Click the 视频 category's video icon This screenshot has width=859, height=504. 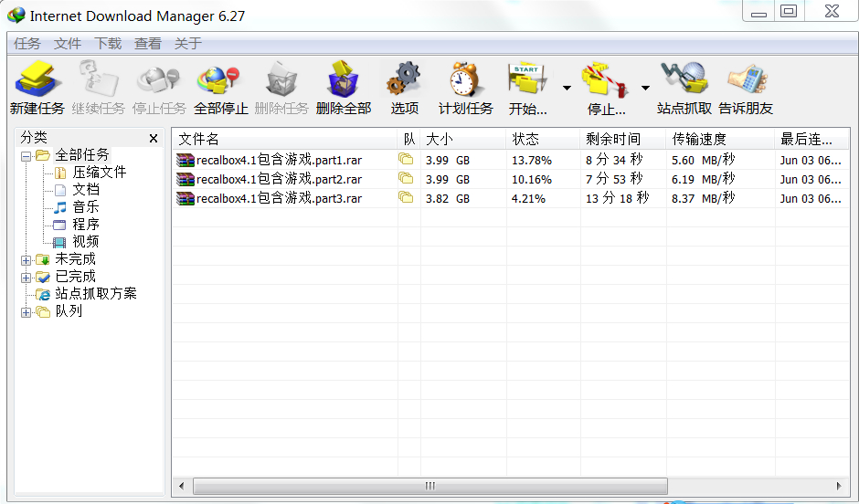pyautogui.click(x=59, y=242)
